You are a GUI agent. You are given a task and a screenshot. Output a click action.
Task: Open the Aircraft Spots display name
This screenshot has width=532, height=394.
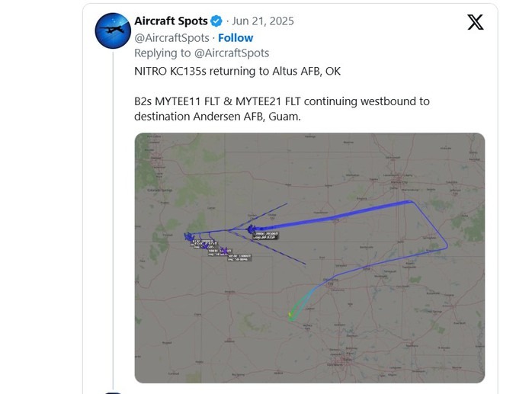click(171, 21)
